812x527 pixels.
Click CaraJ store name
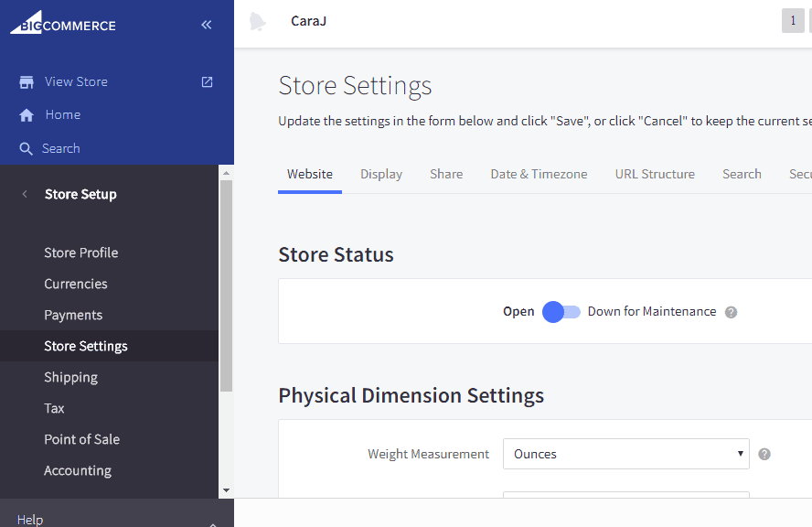tap(309, 21)
